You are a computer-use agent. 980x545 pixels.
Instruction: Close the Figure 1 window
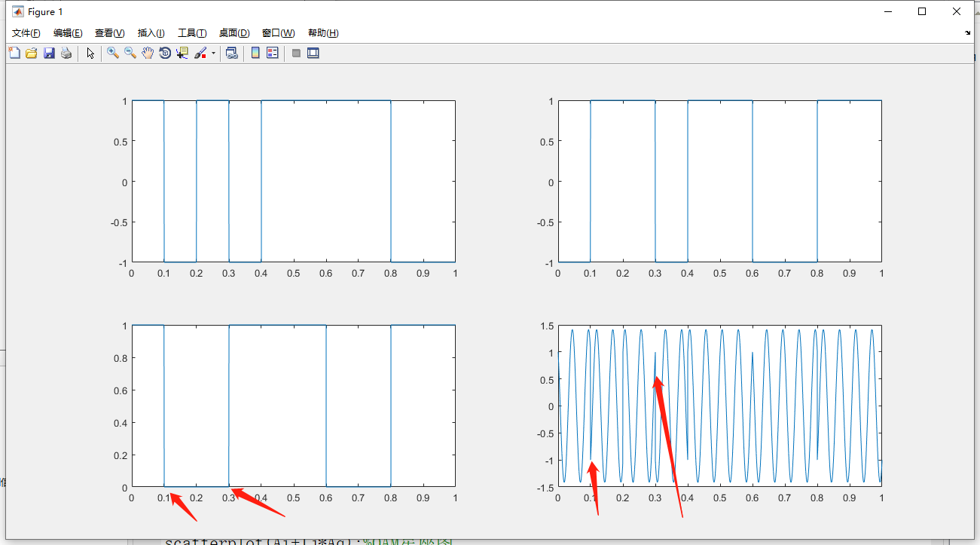pyautogui.click(x=956, y=11)
